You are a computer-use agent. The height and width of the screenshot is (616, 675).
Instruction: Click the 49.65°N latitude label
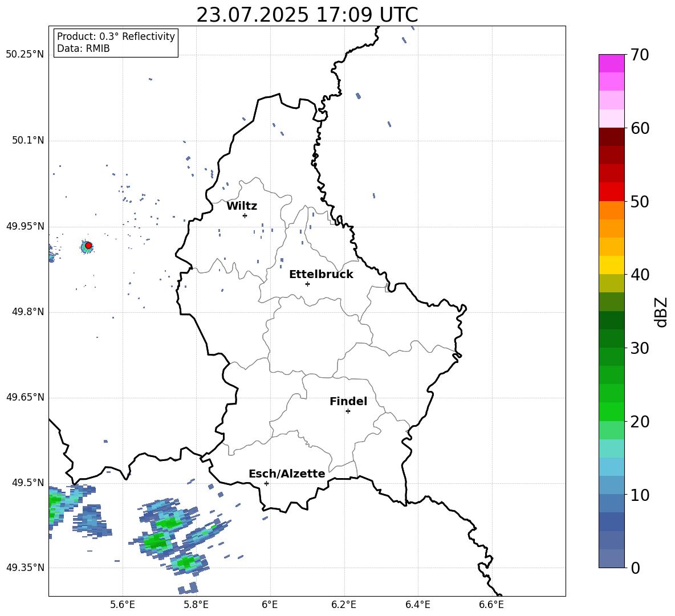click(25, 397)
